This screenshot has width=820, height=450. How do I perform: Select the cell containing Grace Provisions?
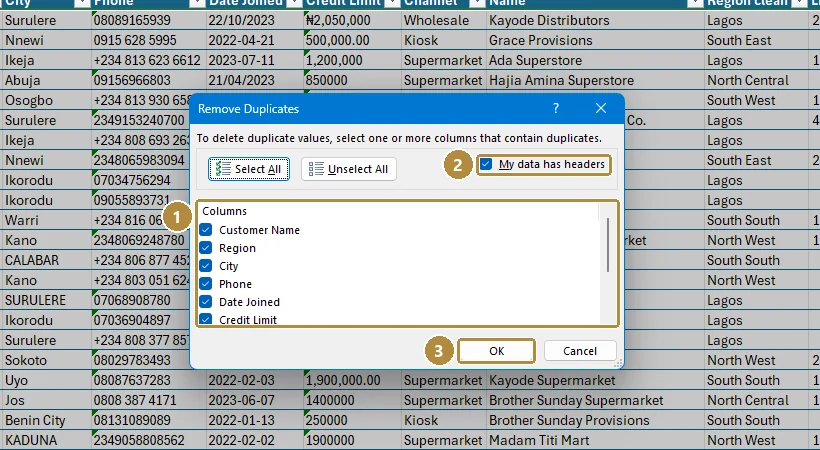tap(595, 40)
